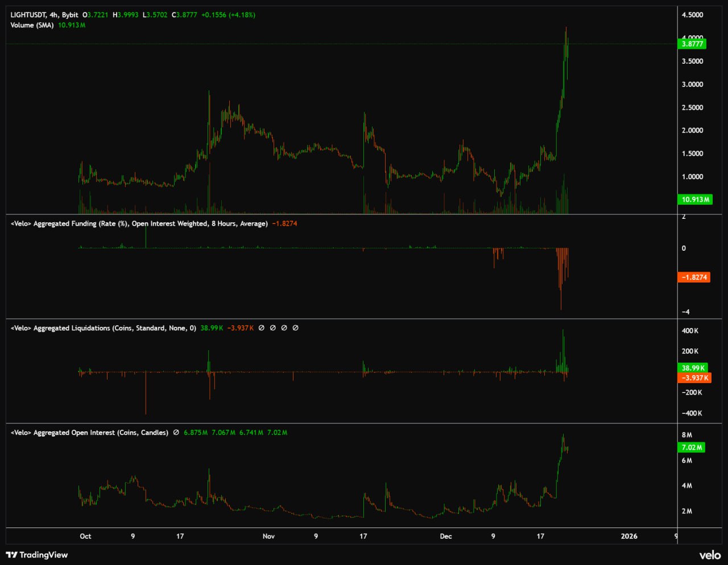728x565 pixels.
Task: Click the low value L3.5702
Action: (155, 15)
